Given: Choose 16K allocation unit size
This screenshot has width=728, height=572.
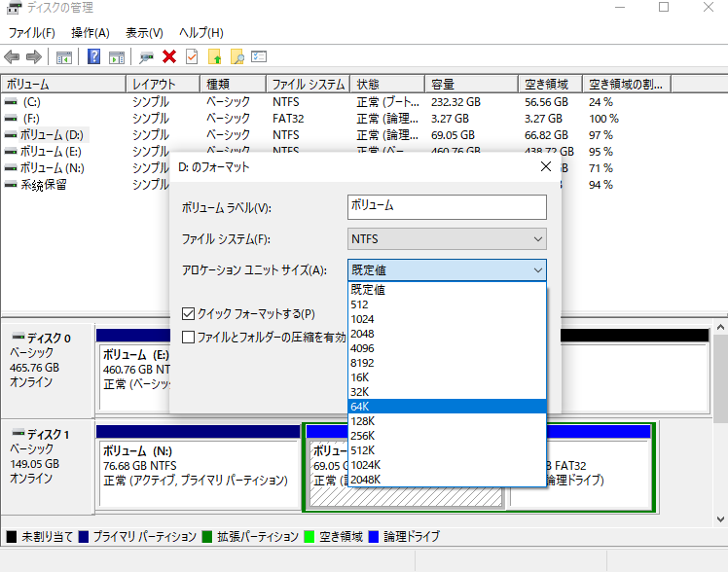Looking at the screenshot, I should (x=447, y=377).
